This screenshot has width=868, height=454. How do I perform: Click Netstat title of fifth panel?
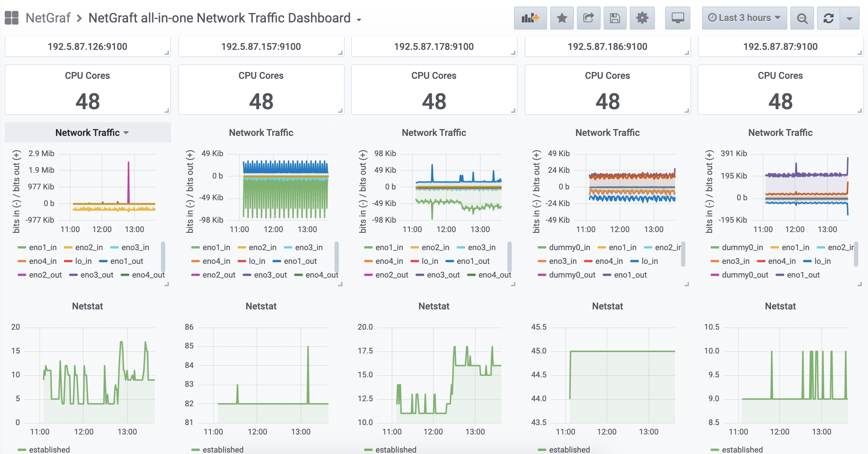click(x=780, y=306)
